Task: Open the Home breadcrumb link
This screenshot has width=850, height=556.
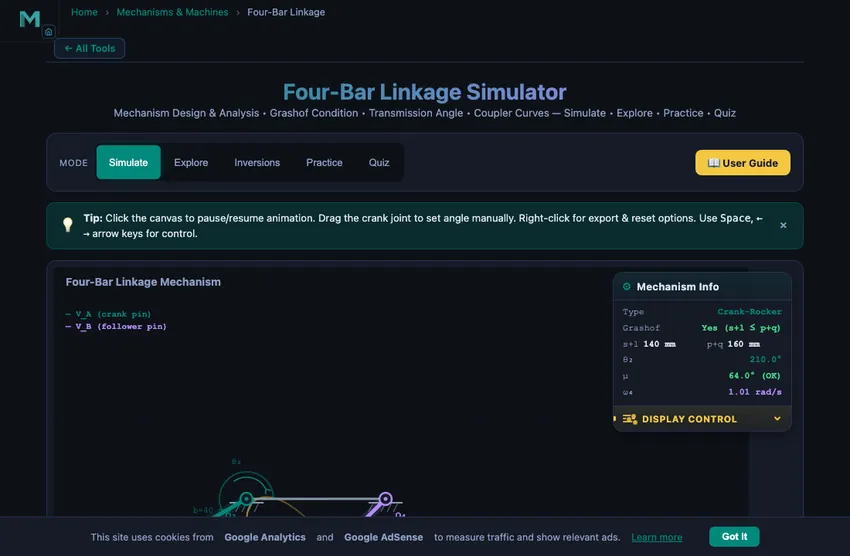Action: coord(84,12)
